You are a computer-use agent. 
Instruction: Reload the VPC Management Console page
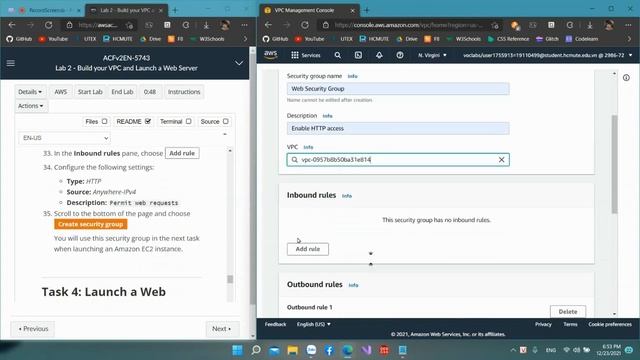305,25
